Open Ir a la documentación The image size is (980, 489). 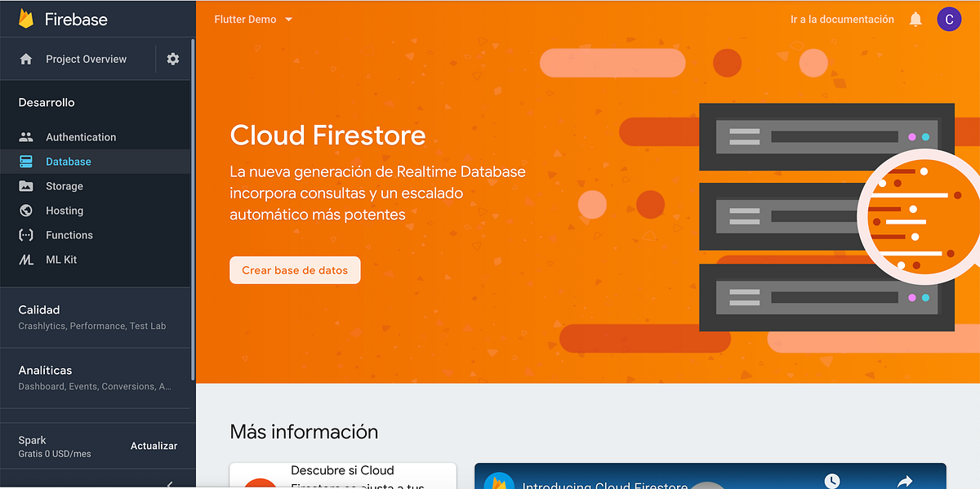pos(842,19)
